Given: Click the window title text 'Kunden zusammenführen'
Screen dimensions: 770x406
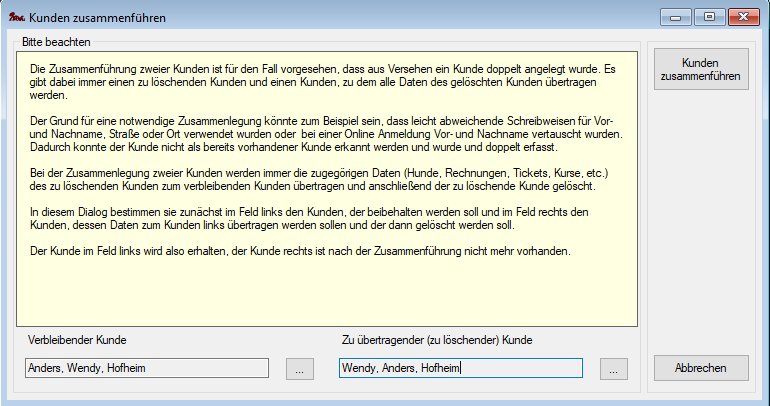Looking at the screenshot, I should pyautogui.click(x=98, y=18).
